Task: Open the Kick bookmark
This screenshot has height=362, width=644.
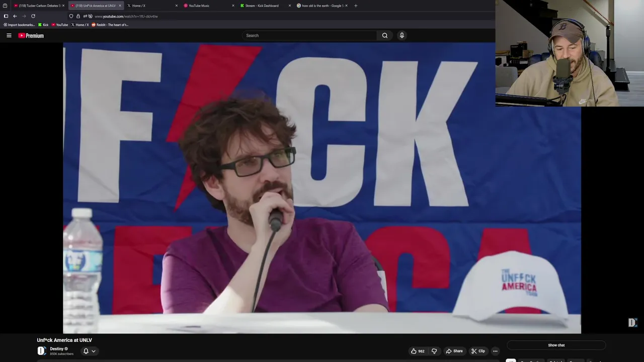Action: 43,25
